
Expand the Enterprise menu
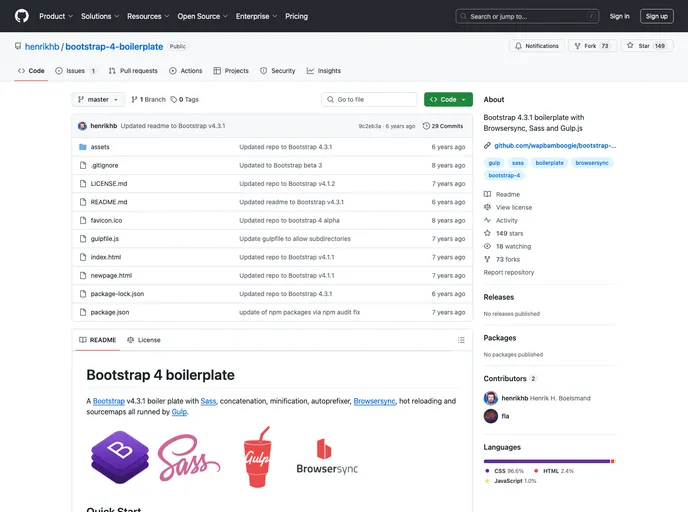click(256, 16)
